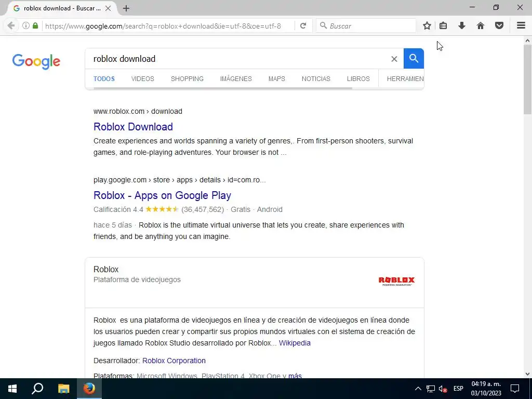This screenshot has width=532, height=399.
Task: Open network status tray icon
Action: tap(431, 389)
